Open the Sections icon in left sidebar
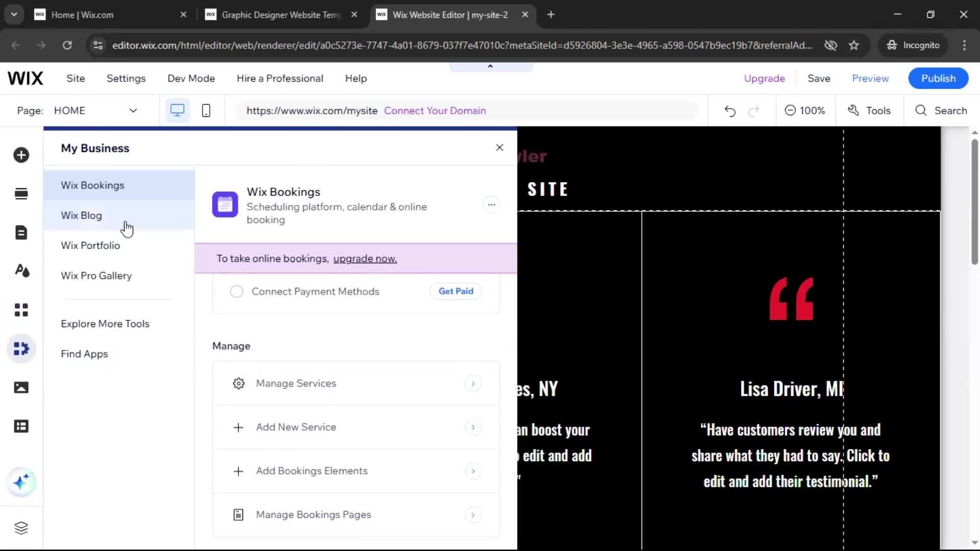 click(x=21, y=194)
